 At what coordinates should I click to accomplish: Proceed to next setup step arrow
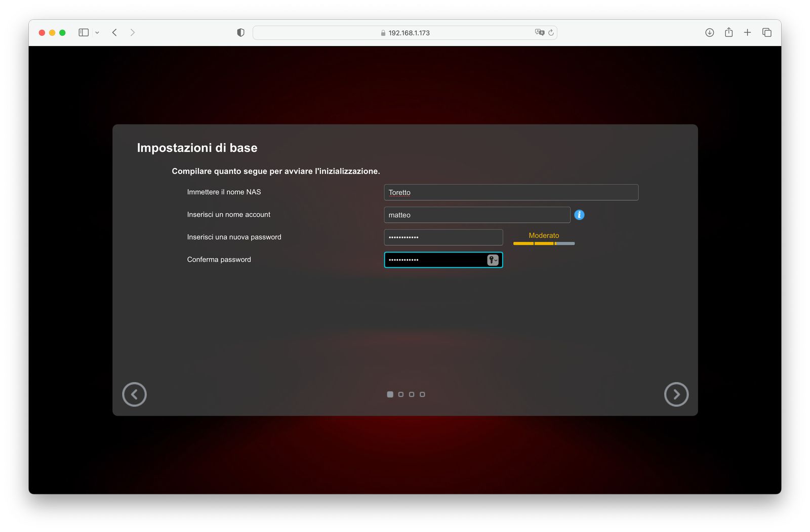click(676, 394)
